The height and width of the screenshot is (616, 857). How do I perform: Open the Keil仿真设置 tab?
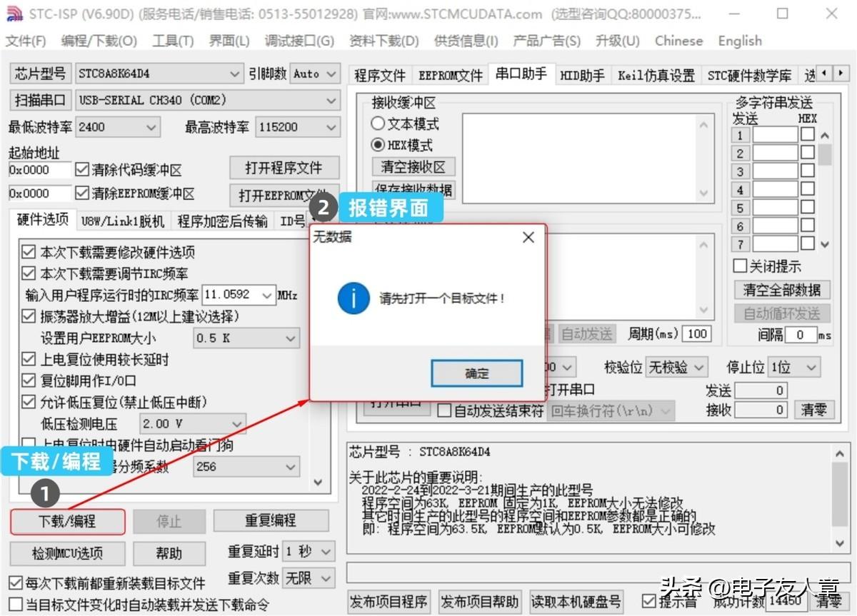point(656,75)
